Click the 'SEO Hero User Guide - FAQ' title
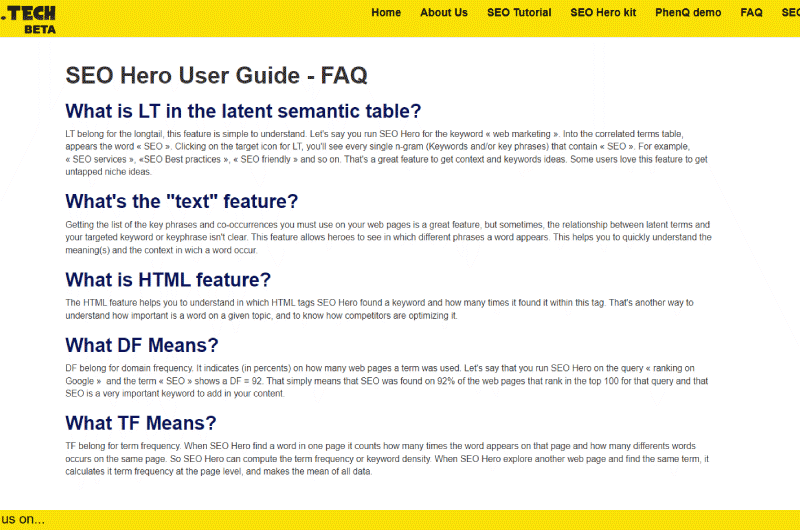The image size is (800, 530). (216, 75)
